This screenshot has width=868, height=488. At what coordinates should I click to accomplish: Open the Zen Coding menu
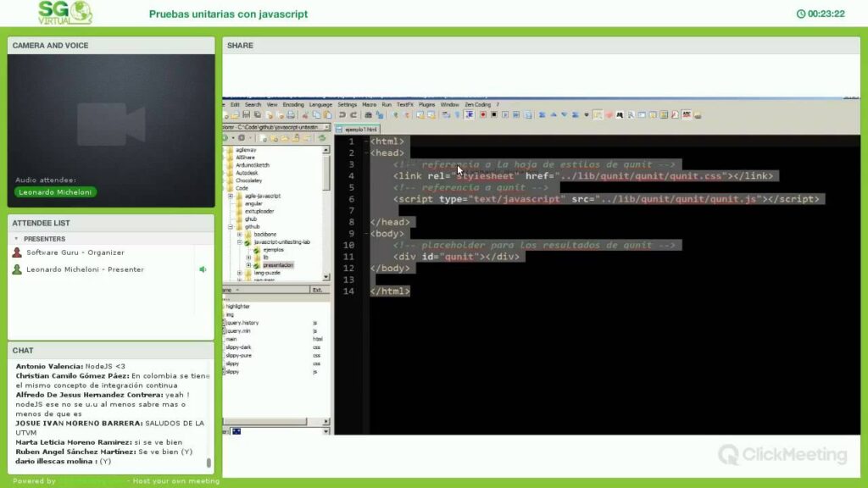pos(477,104)
